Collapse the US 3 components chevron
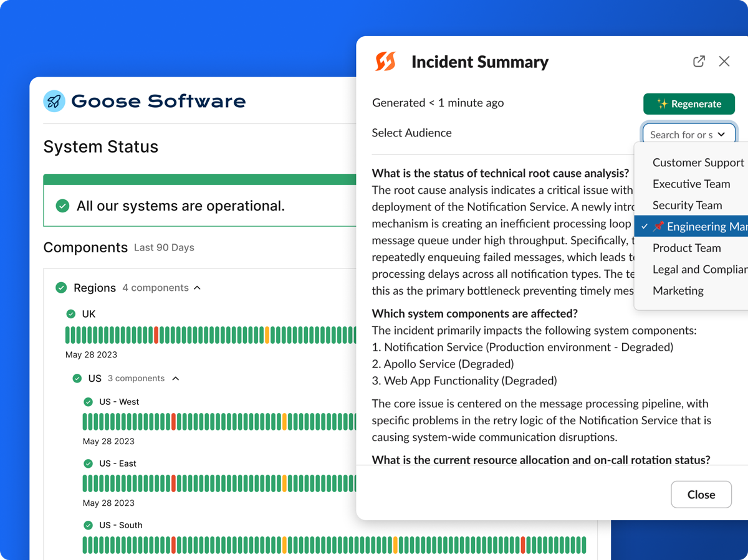The image size is (748, 560). click(175, 378)
